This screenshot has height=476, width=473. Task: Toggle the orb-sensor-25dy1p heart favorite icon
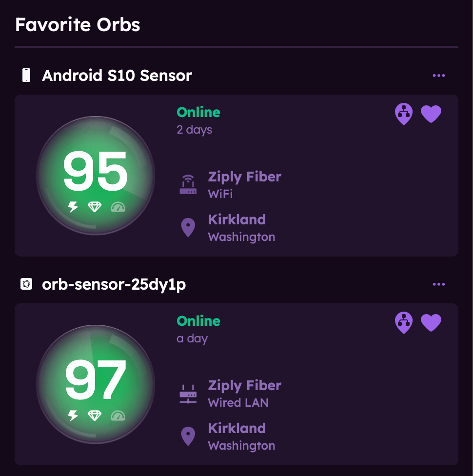click(431, 322)
